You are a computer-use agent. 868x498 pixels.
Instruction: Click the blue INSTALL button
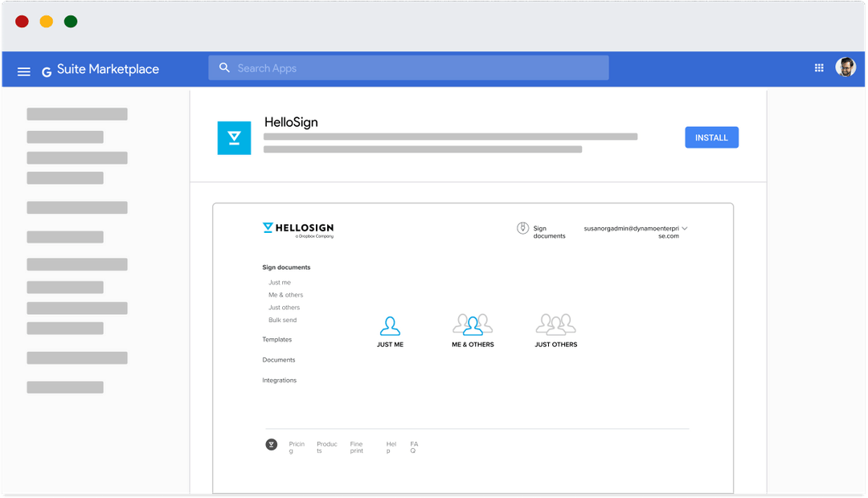point(711,137)
